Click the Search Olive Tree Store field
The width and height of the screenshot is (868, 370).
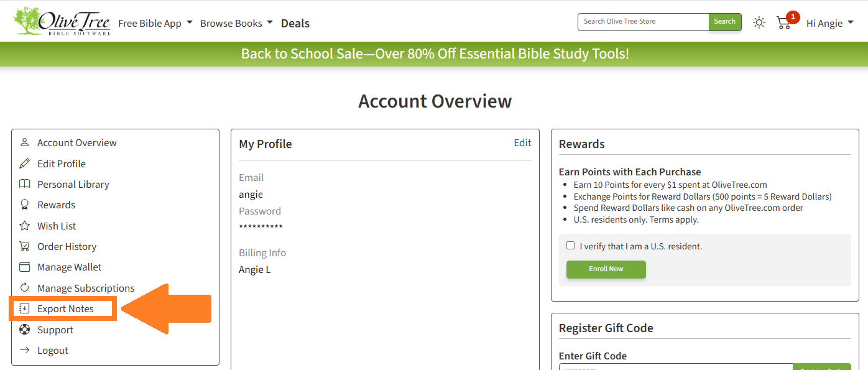643,22
